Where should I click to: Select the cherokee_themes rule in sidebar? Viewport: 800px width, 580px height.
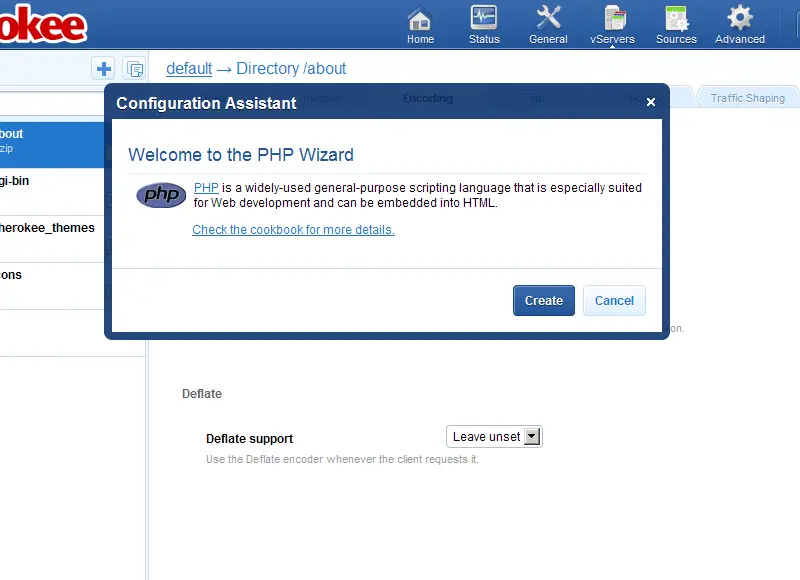pos(52,239)
